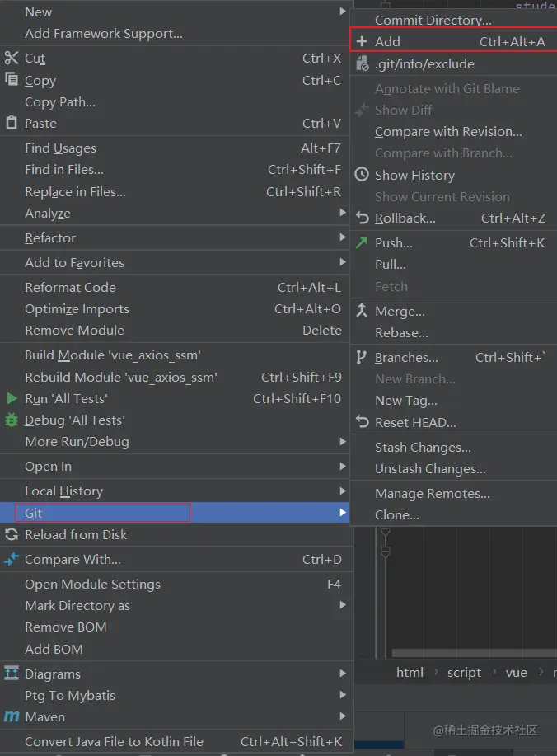This screenshot has height=756, width=557.
Task: Expand Add to Favorites submenu arrow
Action: click(343, 262)
